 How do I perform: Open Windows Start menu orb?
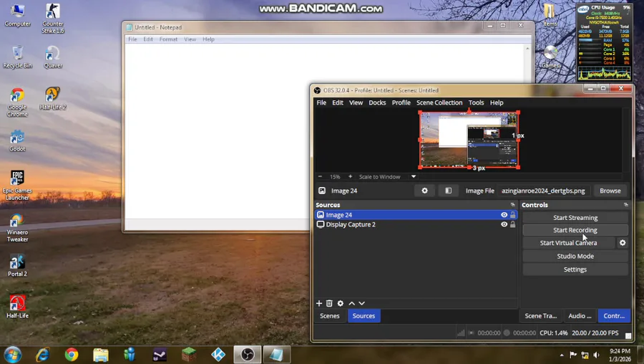[x=12, y=355]
